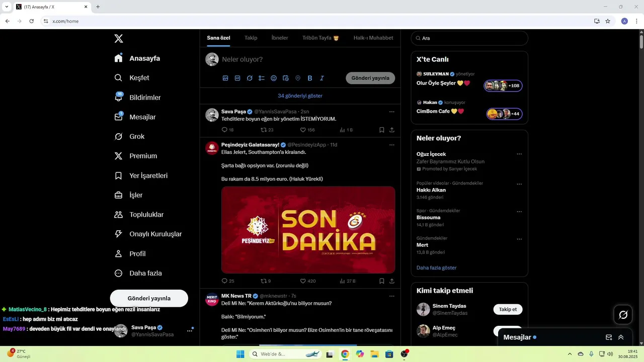Show 34 new posts link
Screen dimensions: 644x362
[x=300, y=96]
